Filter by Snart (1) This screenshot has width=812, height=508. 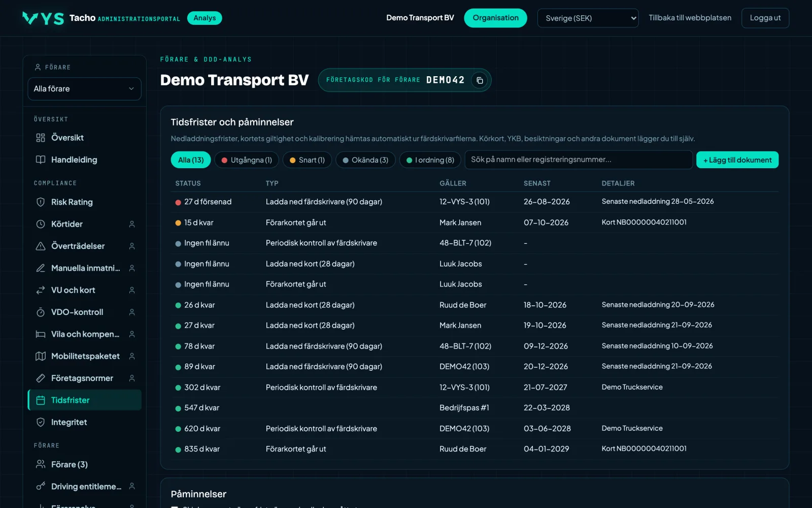(x=307, y=160)
